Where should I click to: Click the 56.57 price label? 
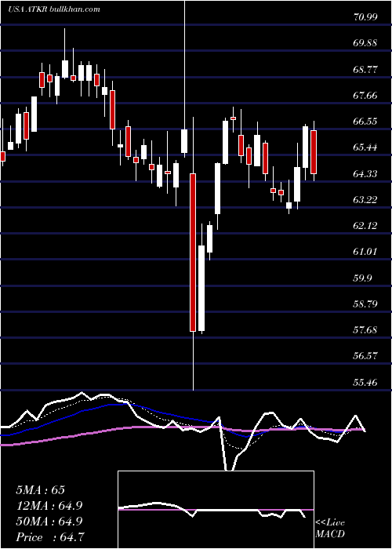[365, 356]
